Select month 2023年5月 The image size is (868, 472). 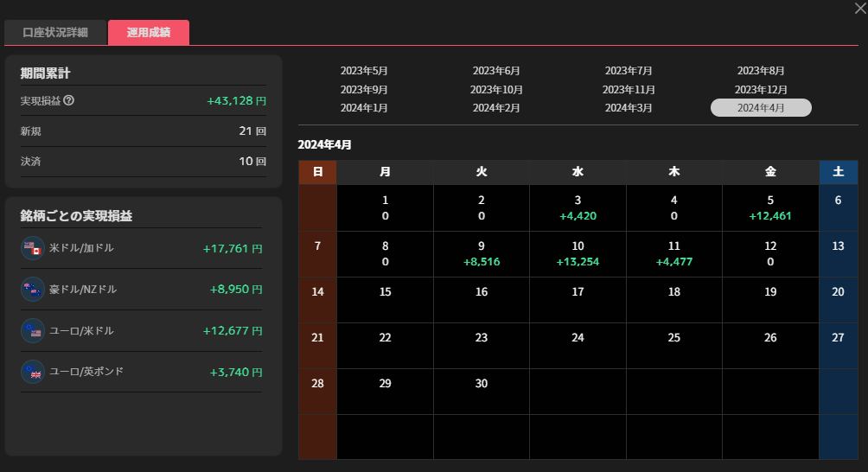click(364, 71)
